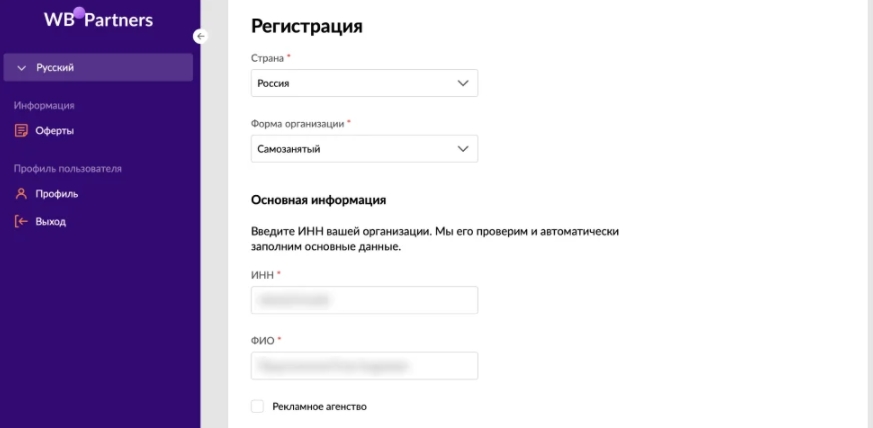Viewport: 873px width, 428px height.
Task: Open the Форма организации dropdown
Action: click(x=364, y=149)
